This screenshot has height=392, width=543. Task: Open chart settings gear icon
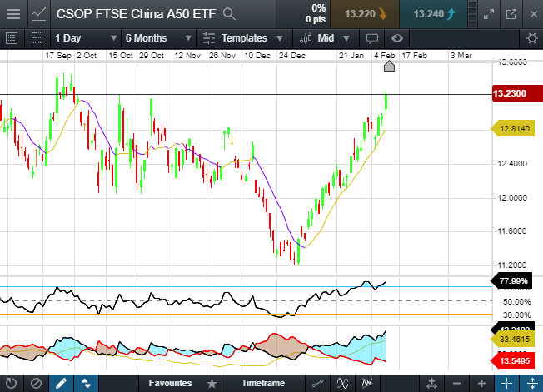click(532, 38)
